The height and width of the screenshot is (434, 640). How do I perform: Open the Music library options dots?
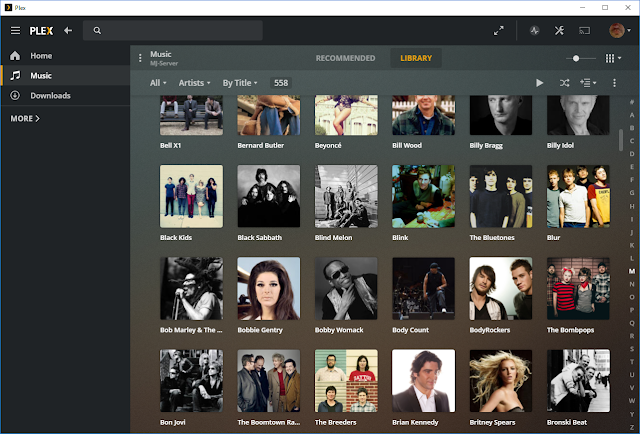pos(140,58)
